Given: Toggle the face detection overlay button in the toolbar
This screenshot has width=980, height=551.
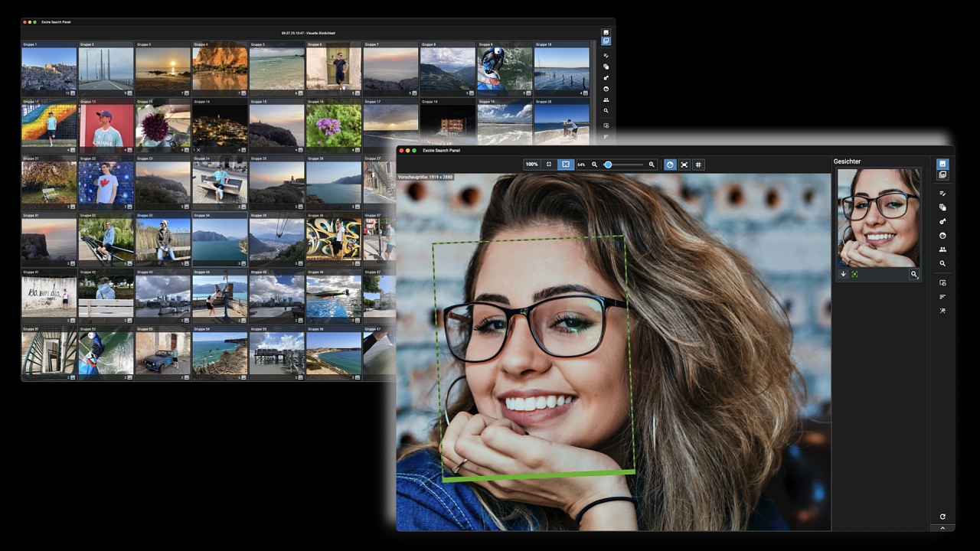Looking at the screenshot, I should [x=670, y=165].
